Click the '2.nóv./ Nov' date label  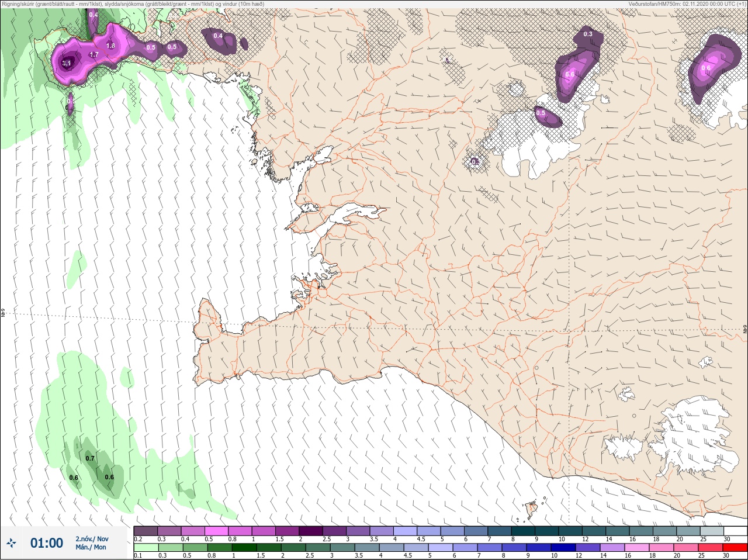pos(92,539)
